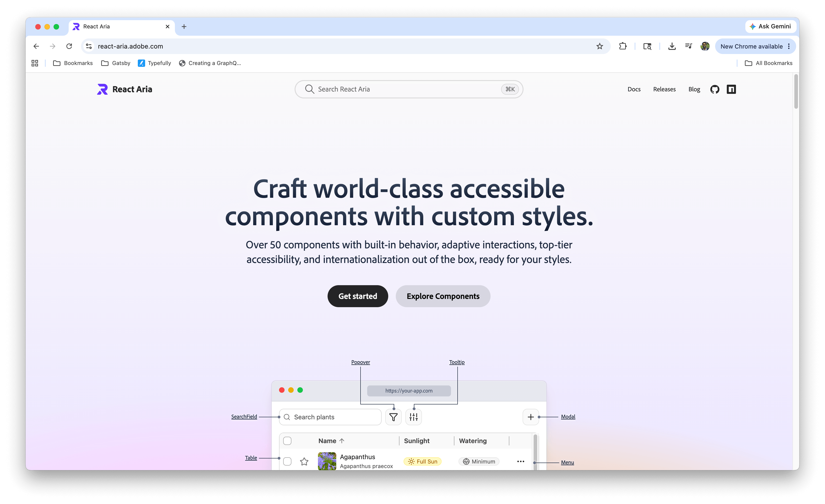Open the three-dot menu for Agapanthus row

520,461
